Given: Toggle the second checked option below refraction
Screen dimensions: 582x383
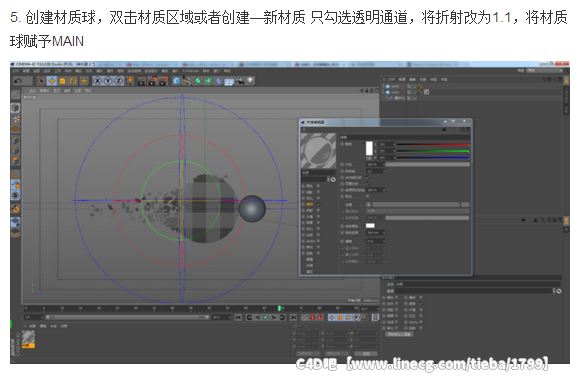Looking at the screenshot, I should 367,183.
